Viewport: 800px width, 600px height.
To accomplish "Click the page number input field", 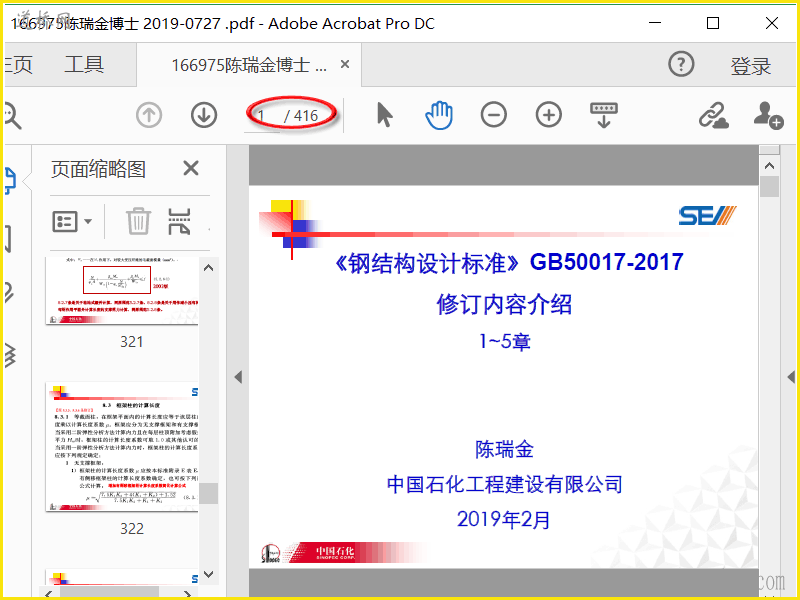I will [x=262, y=116].
